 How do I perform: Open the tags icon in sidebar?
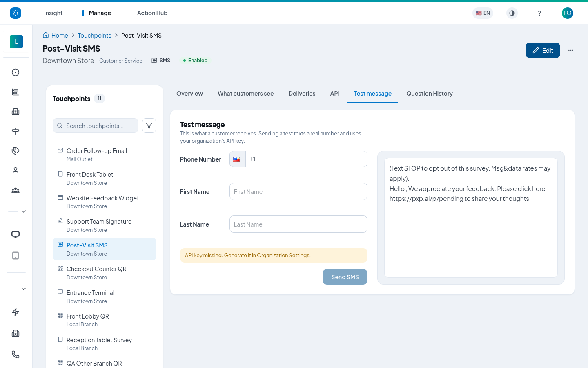pyautogui.click(x=16, y=151)
